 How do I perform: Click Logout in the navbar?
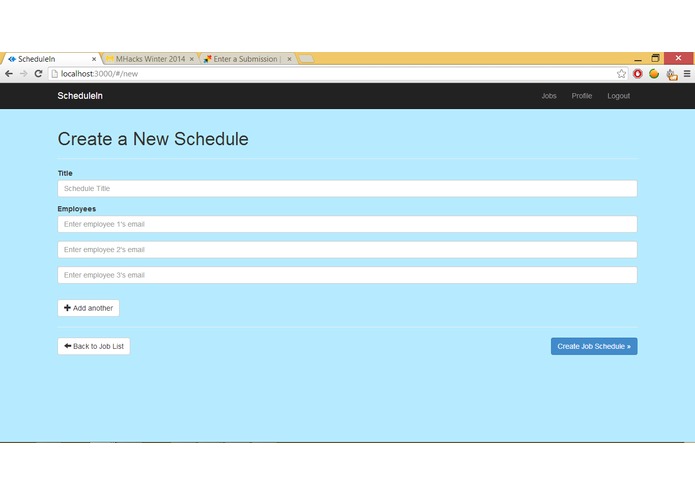pyautogui.click(x=618, y=96)
